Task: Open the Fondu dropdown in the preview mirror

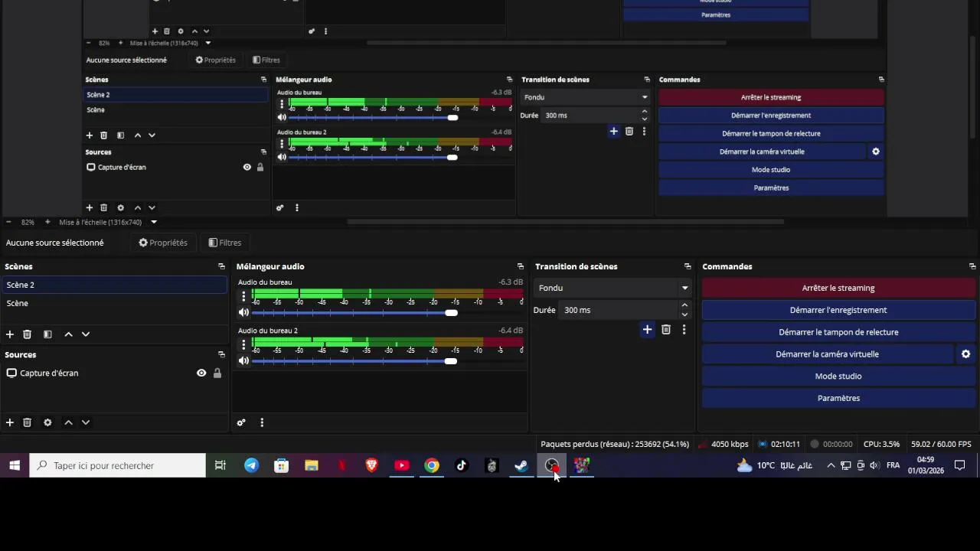Action: (x=586, y=97)
